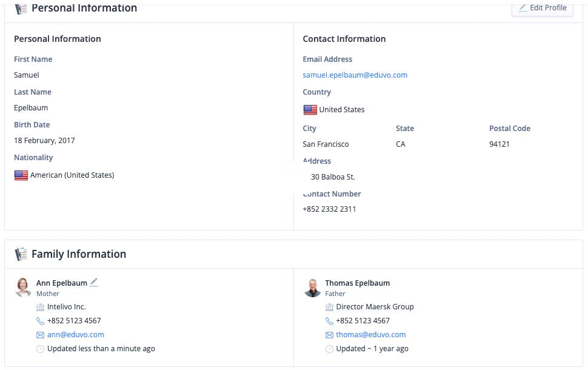Image resolution: width=588 pixels, height=370 pixels.
Task: Open Ann Epelbaum's avatar photo
Action: [x=23, y=288]
